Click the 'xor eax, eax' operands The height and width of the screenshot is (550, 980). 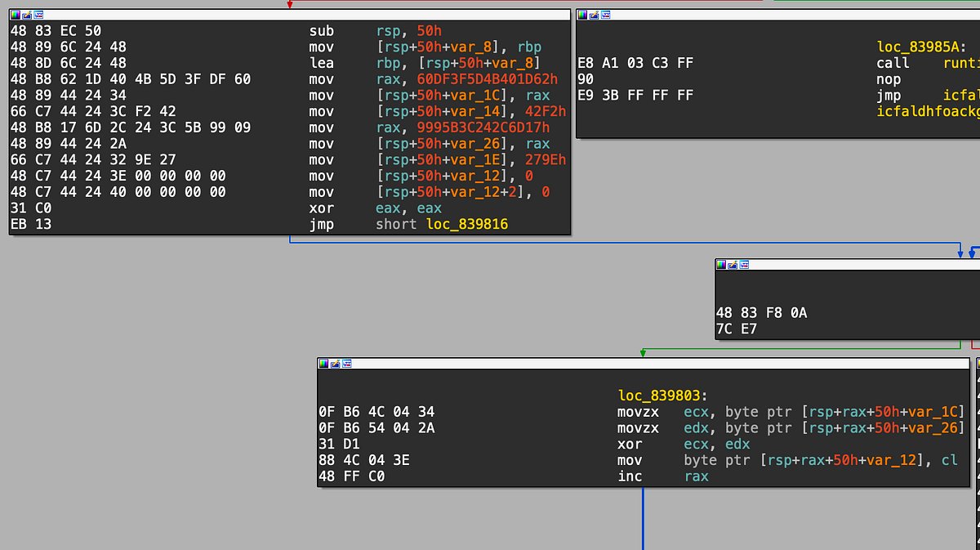[x=409, y=208]
